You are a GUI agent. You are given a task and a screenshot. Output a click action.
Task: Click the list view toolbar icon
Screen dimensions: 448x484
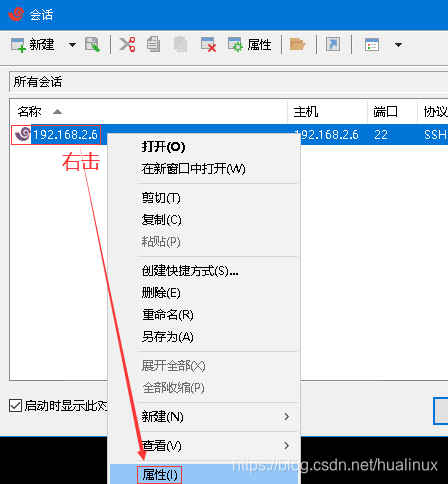click(x=372, y=45)
